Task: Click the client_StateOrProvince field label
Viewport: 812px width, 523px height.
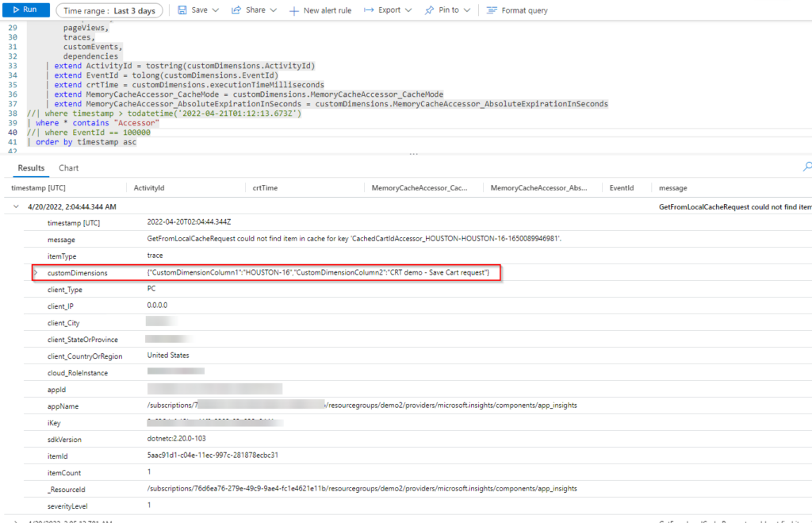Action: (x=82, y=340)
